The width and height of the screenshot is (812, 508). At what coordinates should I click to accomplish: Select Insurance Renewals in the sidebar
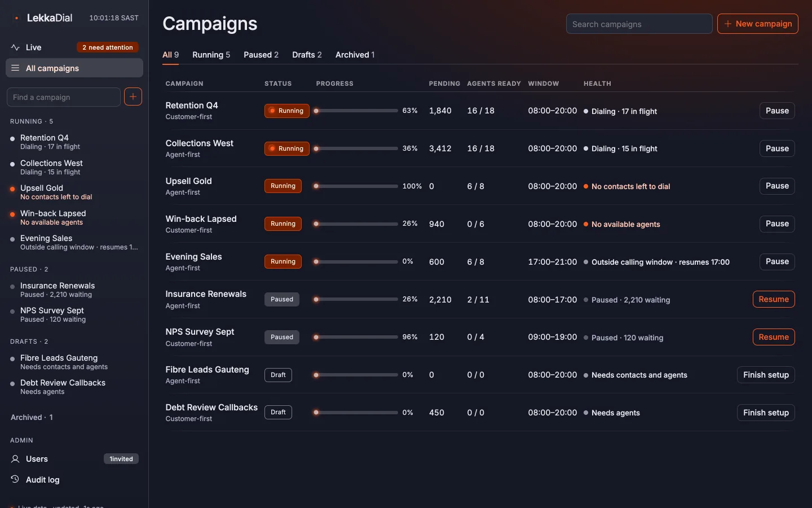pos(74,290)
